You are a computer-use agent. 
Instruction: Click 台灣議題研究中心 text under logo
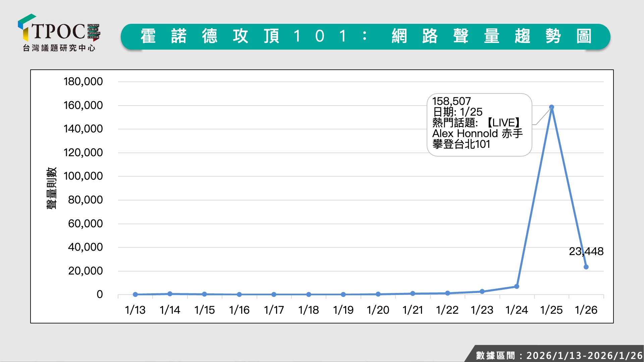click(59, 48)
